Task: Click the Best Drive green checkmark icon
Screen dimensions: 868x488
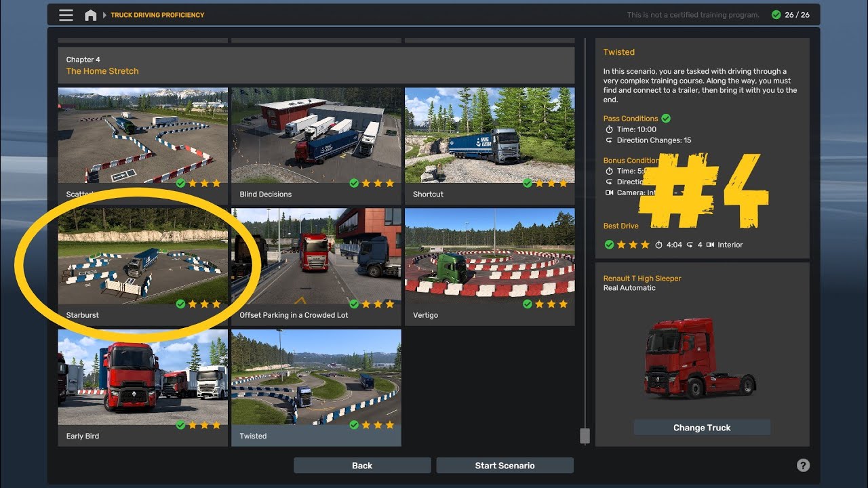Action: (x=609, y=245)
